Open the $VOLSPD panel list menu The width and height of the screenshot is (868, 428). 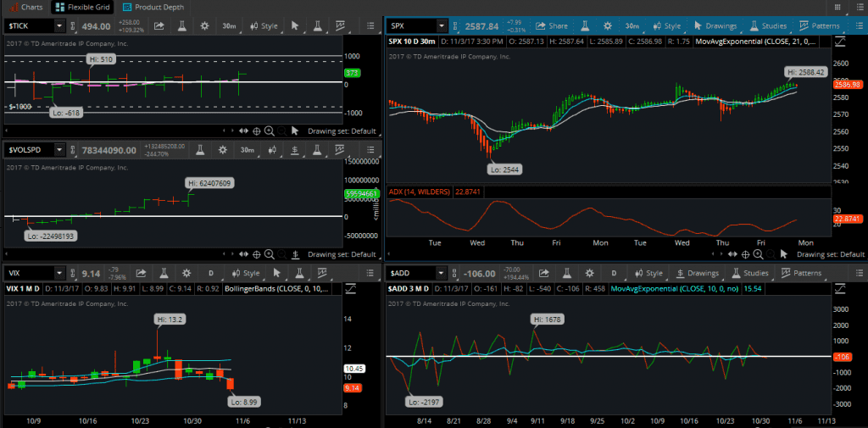point(371,149)
